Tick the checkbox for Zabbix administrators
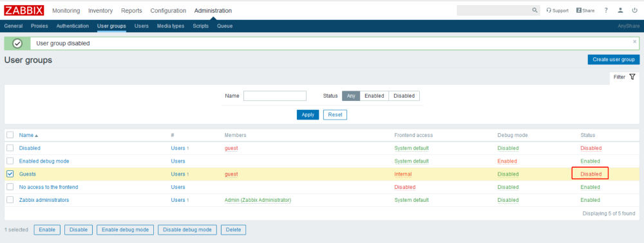The height and width of the screenshot is (243, 644). pos(10,200)
